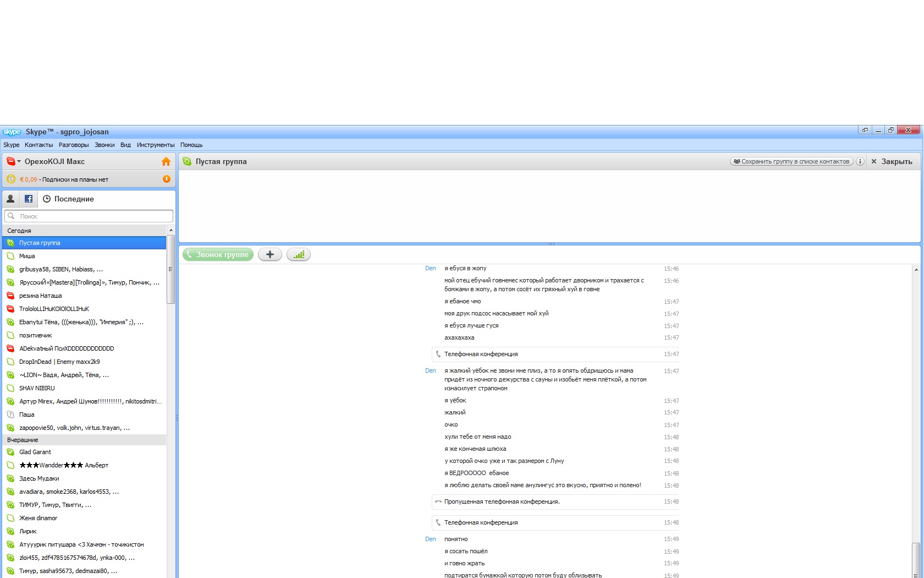This screenshot has width=924, height=578.
Task: Collapse the Вчерашние conversations section
Action: (23, 440)
